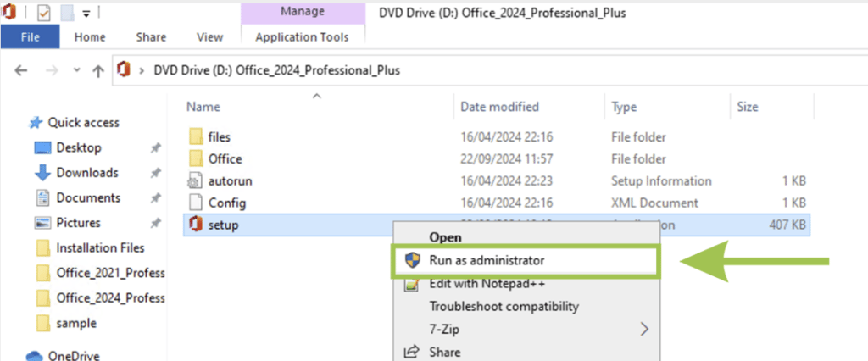The image size is (868, 361).
Task: Click the pin icon beside Documents
Action: [155, 198]
